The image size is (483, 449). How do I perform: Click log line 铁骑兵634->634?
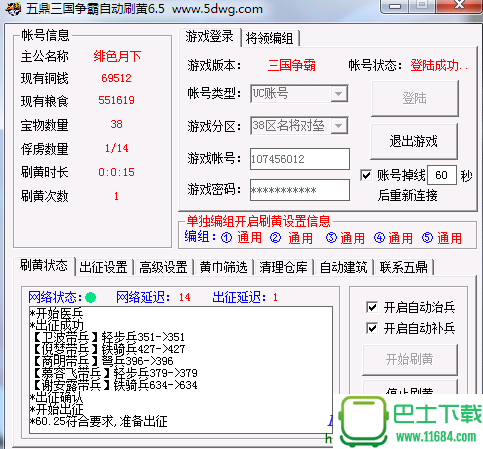click(x=156, y=385)
